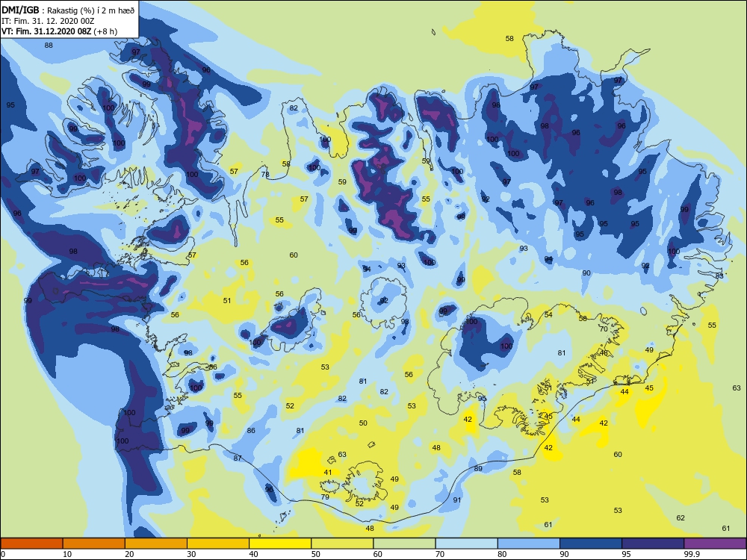Select the 70–80 pale blue legend swatch
Viewport: 747px width, 560px height.
coord(466,544)
